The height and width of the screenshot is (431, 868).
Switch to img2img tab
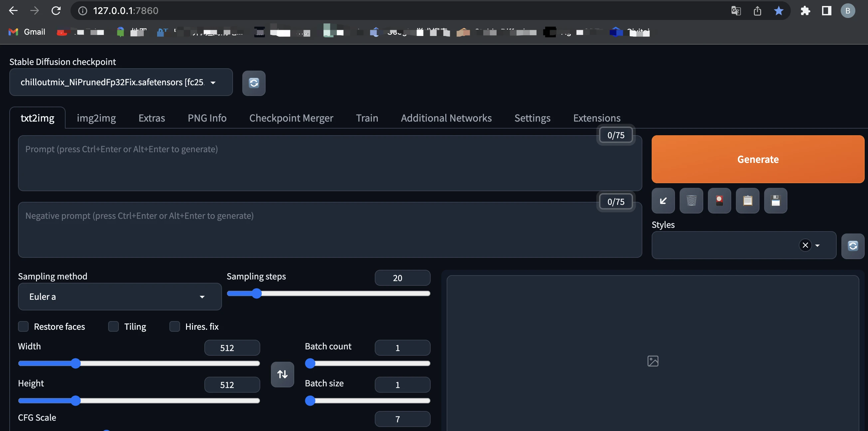[96, 118]
